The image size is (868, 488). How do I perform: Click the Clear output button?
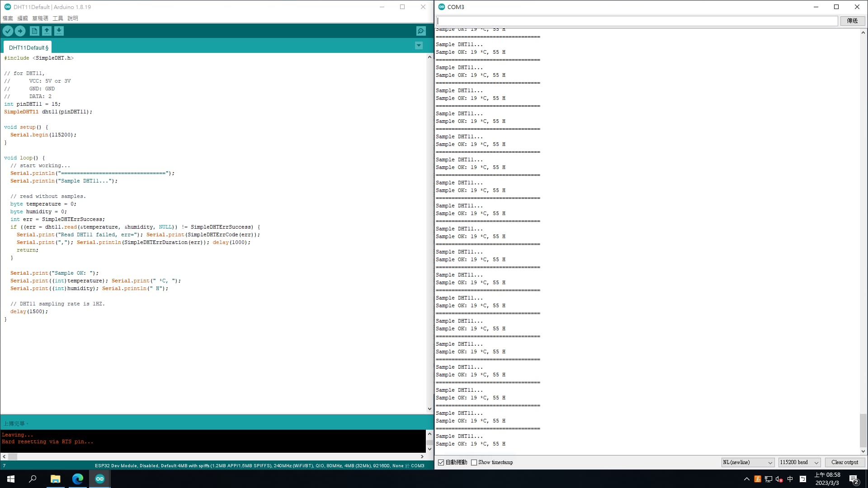point(844,462)
